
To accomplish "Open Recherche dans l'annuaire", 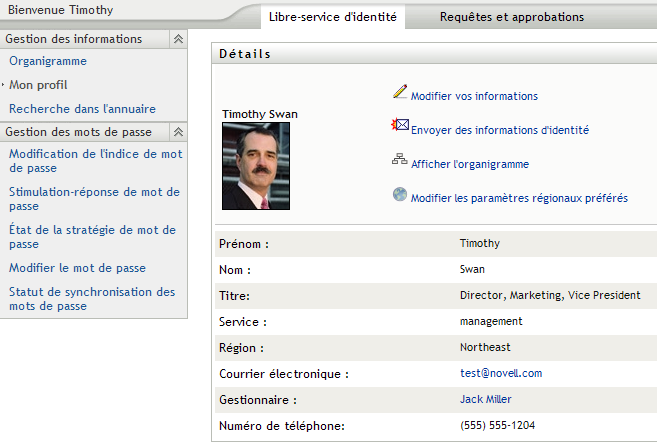I will (x=82, y=109).
